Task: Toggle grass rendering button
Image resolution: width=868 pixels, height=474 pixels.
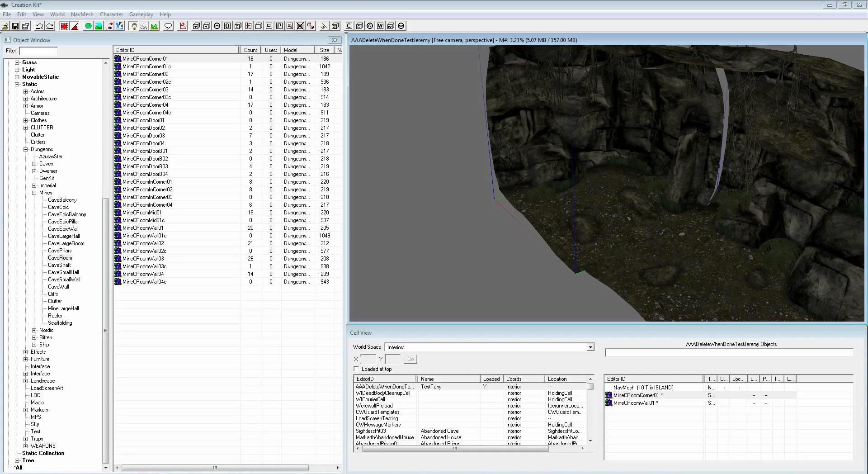Action: coord(154,26)
